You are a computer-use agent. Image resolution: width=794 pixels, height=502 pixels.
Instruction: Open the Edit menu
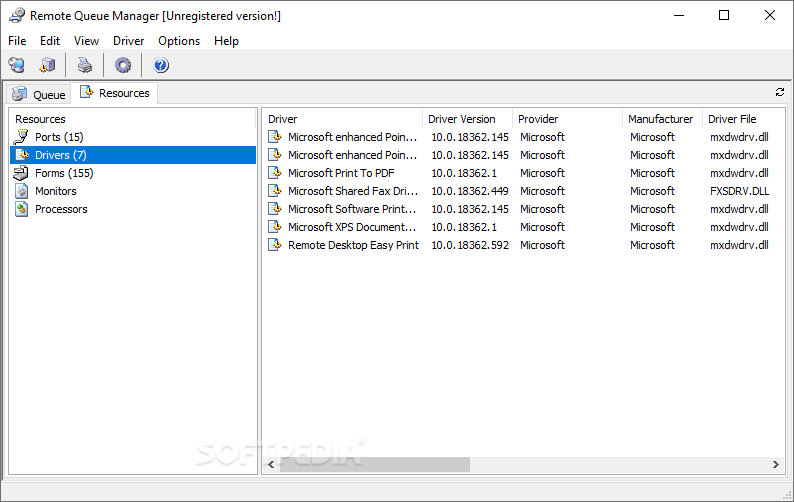click(x=50, y=41)
